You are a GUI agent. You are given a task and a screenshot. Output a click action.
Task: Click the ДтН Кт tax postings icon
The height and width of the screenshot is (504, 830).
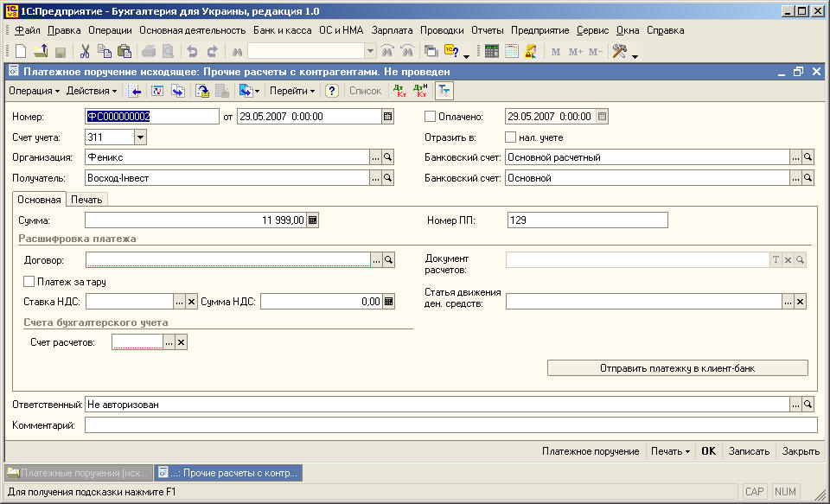click(x=421, y=91)
